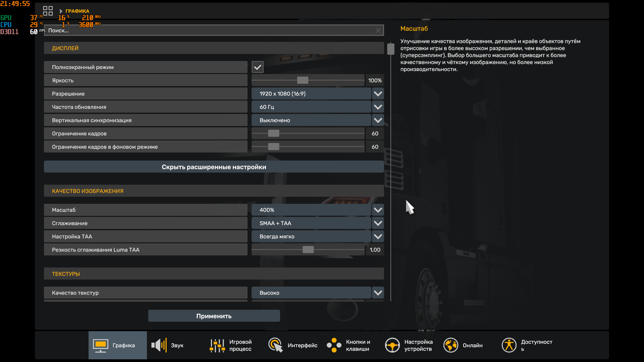
Task: Click the Интерфейс cursor icon
Action: tap(276, 345)
